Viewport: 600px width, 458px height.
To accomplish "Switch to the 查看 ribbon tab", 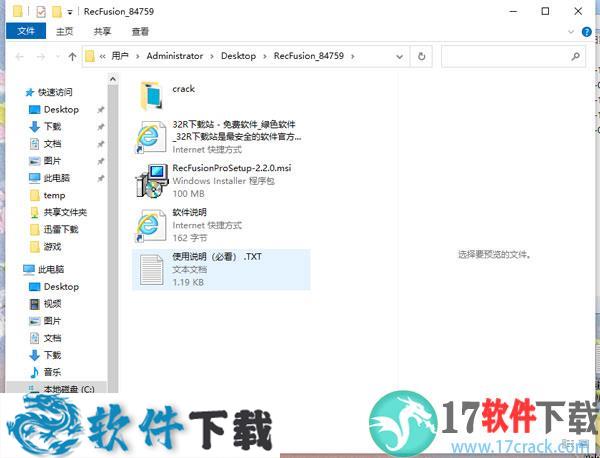I will 140,31.
